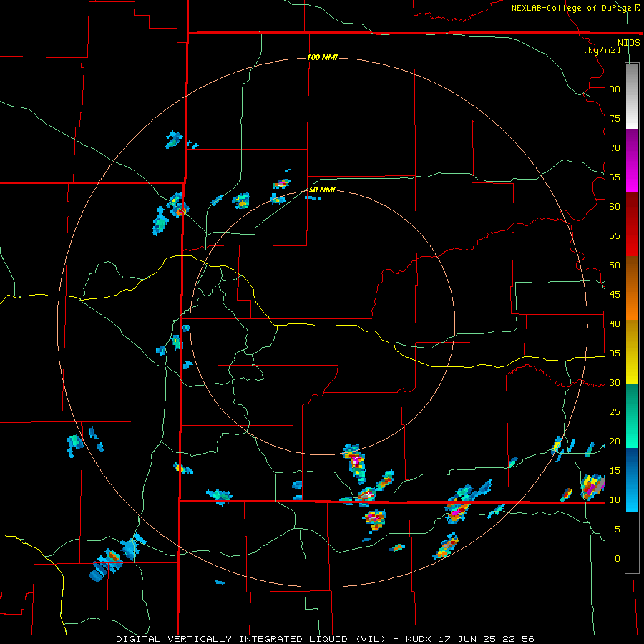The image size is (644, 644).
Task: Select scale value 20 on the color bar
Action: point(615,441)
